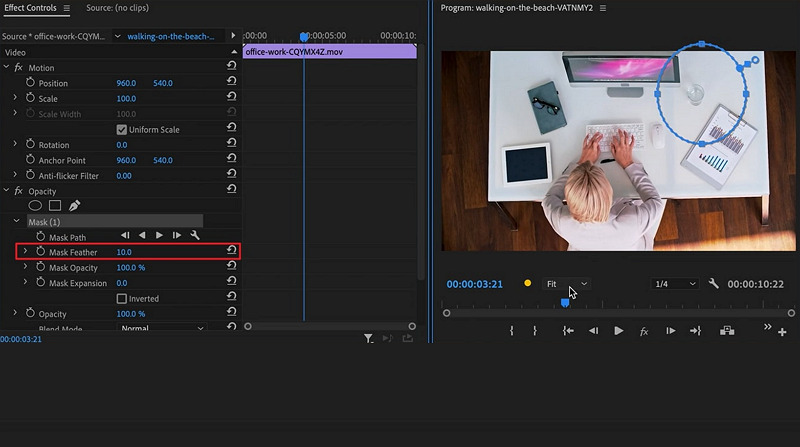Reset the Mask Feather value
800x447 pixels.
(x=232, y=250)
